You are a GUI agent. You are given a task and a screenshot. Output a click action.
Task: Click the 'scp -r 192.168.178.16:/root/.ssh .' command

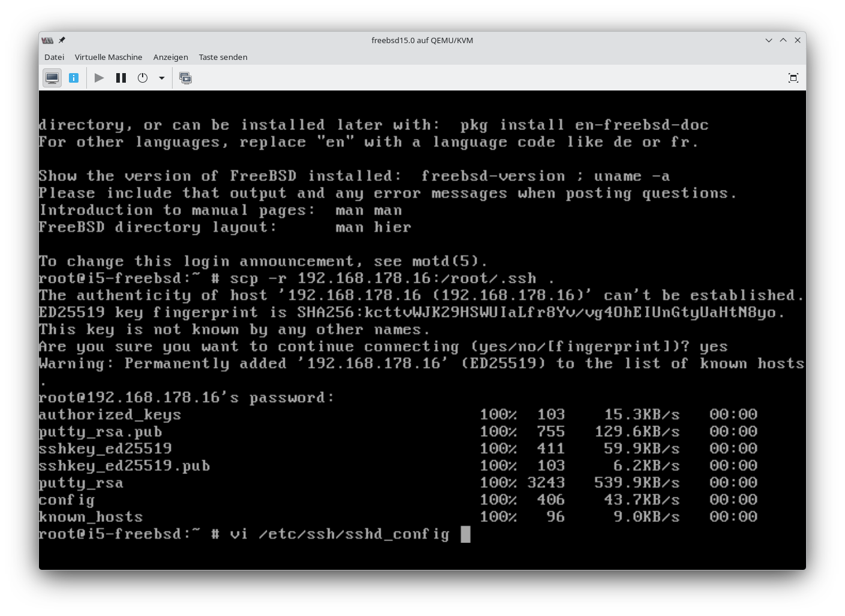393,279
